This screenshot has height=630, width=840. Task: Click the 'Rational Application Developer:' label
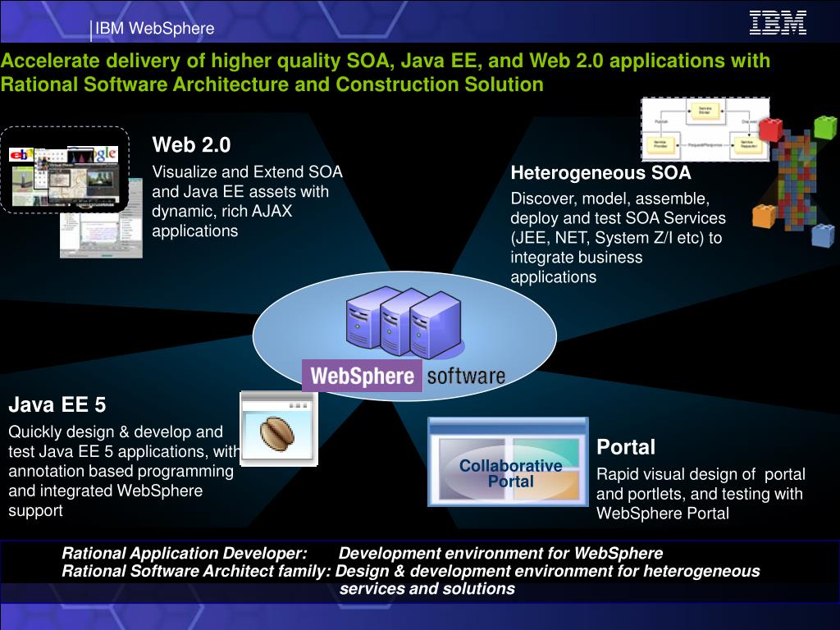[185, 553]
